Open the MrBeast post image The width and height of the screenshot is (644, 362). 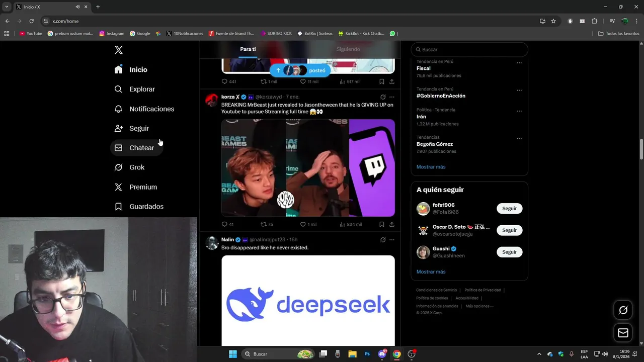pyautogui.click(x=308, y=168)
